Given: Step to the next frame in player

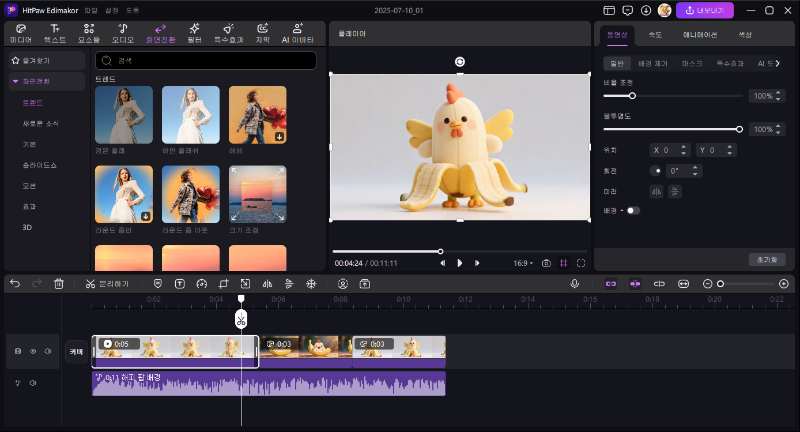Looking at the screenshot, I should coord(477,263).
